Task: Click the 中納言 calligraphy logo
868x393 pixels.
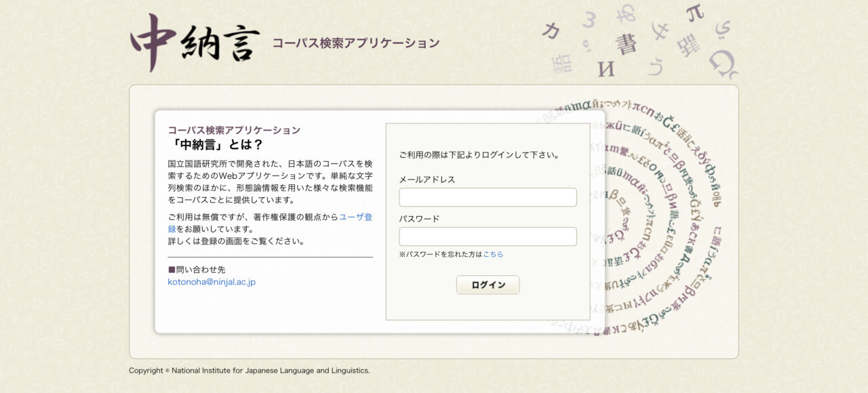Action: (195, 43)
